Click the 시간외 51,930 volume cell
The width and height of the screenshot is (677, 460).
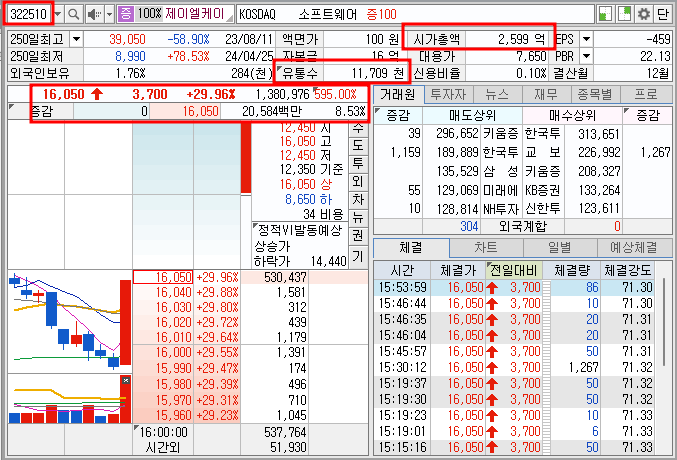288,447
